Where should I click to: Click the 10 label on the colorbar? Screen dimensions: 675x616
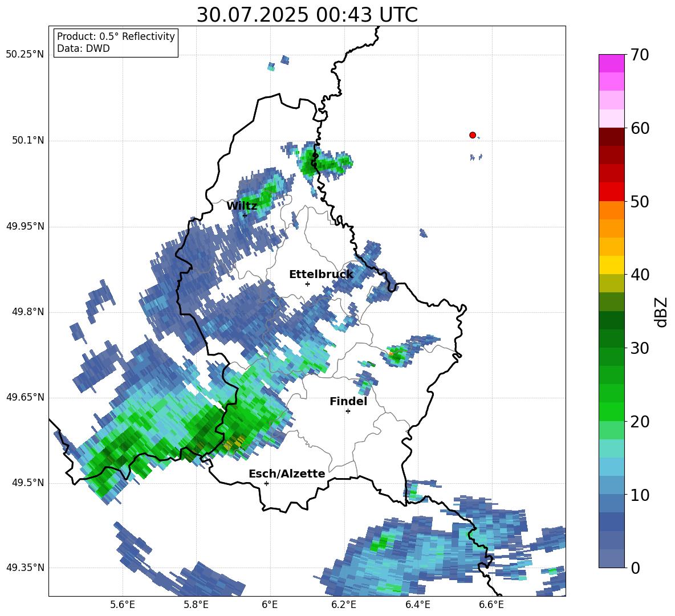[x=640, y=495]
